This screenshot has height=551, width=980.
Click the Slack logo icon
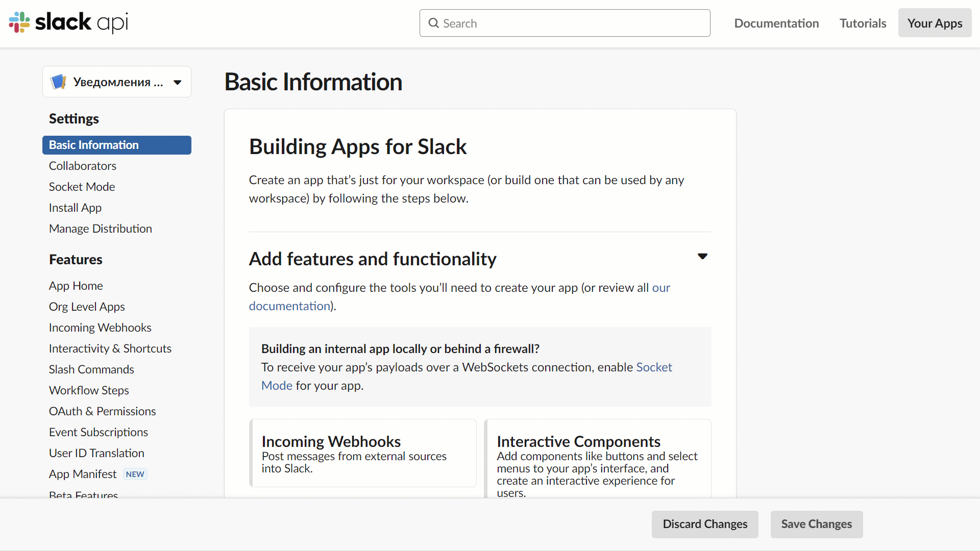(19, 22)
